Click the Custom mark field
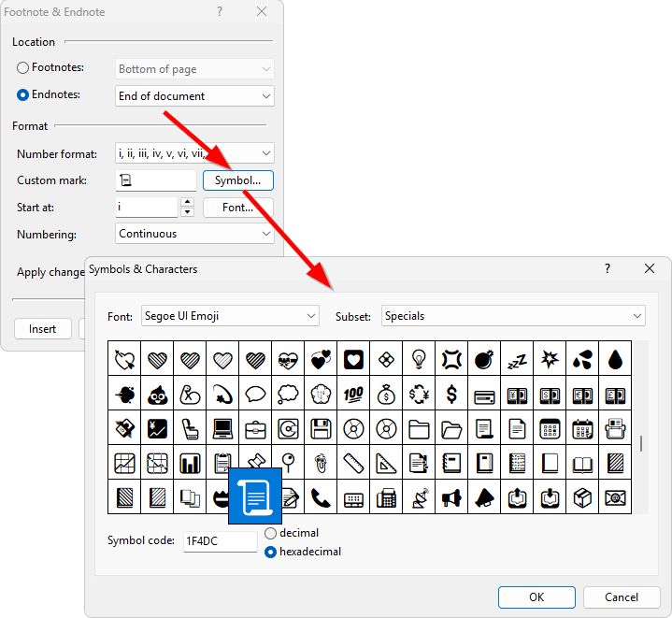The width and height of the screenshot is (672, 618). tap(155, 180)
